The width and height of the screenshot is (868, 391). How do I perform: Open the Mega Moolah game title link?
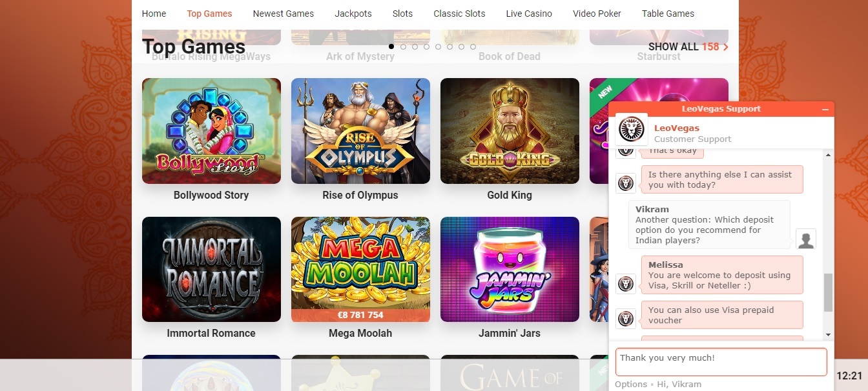click(360, 333)
